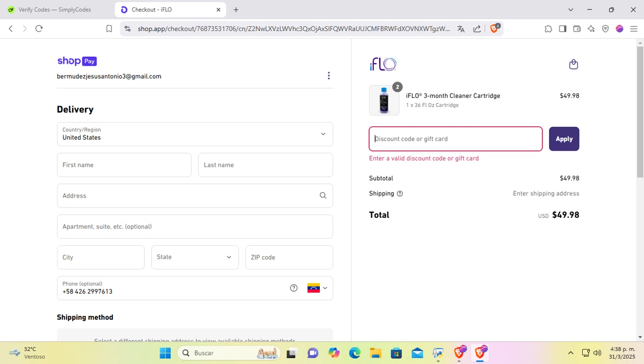The image size is (644, 364).
Task: Click the Apartment, suite field
Action: 195,226
